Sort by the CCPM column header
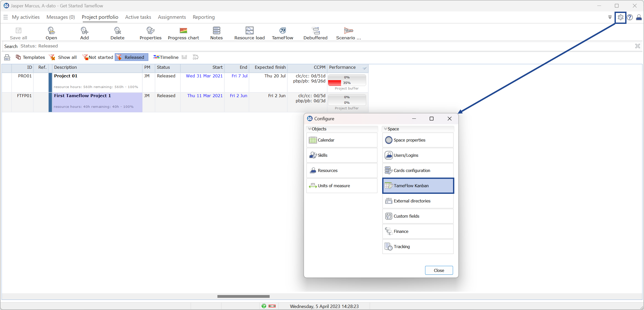The height and width of the screenshot is (310, 644). click(x=307, y=67)
